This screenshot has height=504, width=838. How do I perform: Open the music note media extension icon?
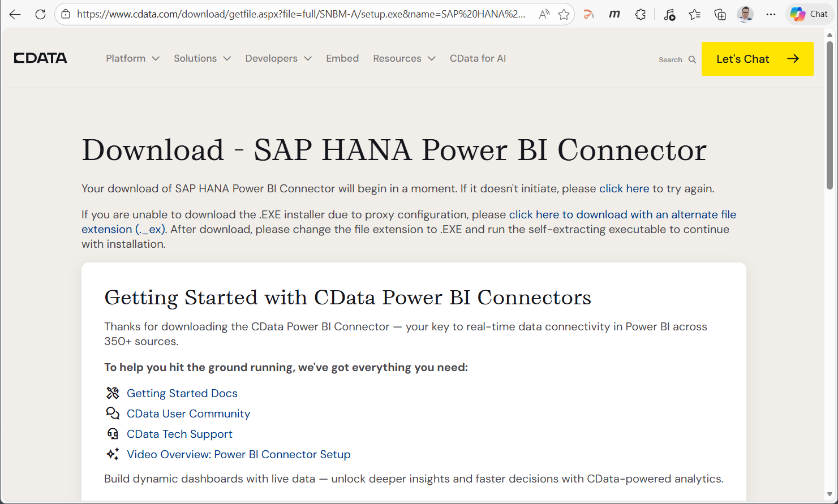[669, 14]
